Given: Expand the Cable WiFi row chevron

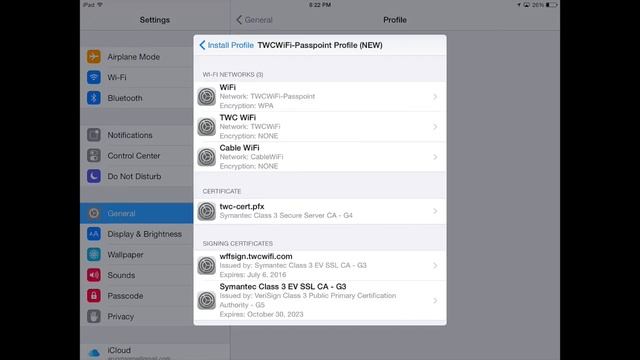Looking at the screenshot, I should pos(435,157).
